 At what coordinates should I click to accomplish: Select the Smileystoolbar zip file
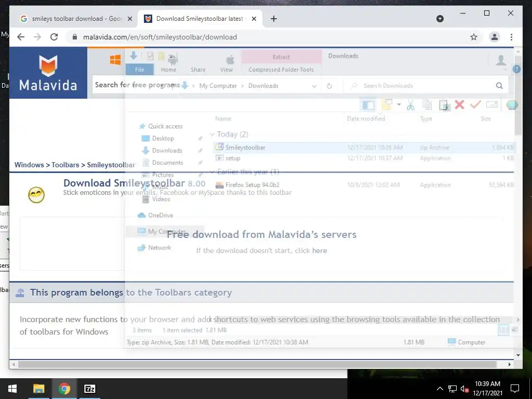click(x=365, y=147)
